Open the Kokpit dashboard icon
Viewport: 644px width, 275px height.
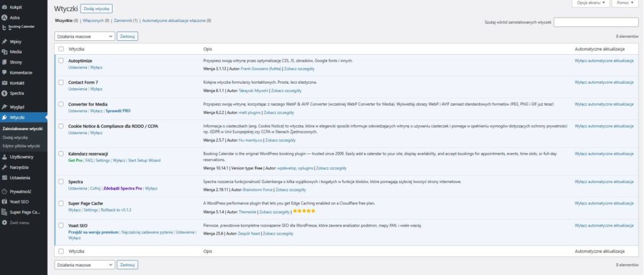point(4,7)
